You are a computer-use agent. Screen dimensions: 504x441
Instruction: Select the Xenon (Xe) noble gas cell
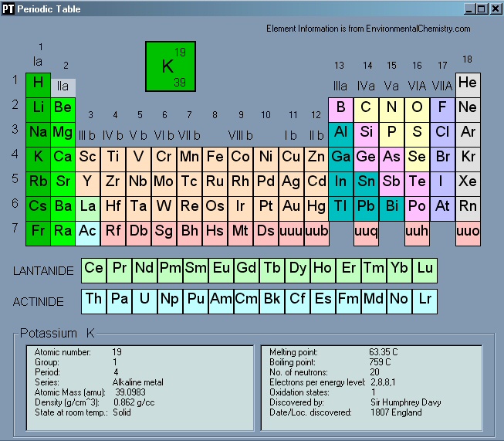tap(468, 182)
